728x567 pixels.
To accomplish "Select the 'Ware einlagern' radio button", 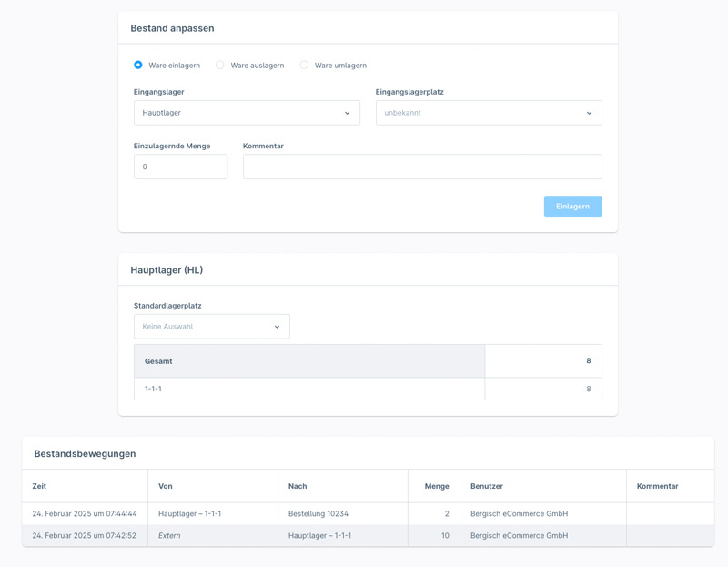I will pyautogui.click(x=138, y=66).
